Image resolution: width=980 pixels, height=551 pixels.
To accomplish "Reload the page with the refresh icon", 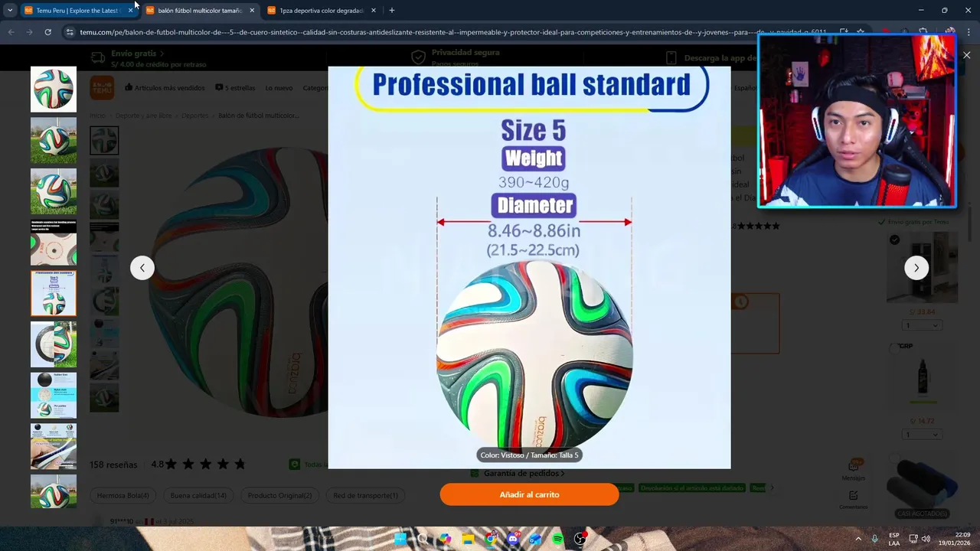I will (47, 32).
